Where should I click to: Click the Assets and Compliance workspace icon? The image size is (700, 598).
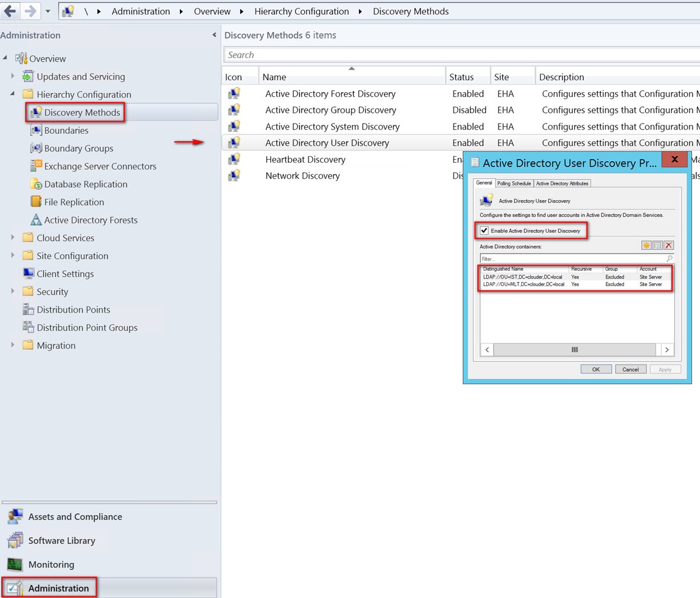point(15,516)
